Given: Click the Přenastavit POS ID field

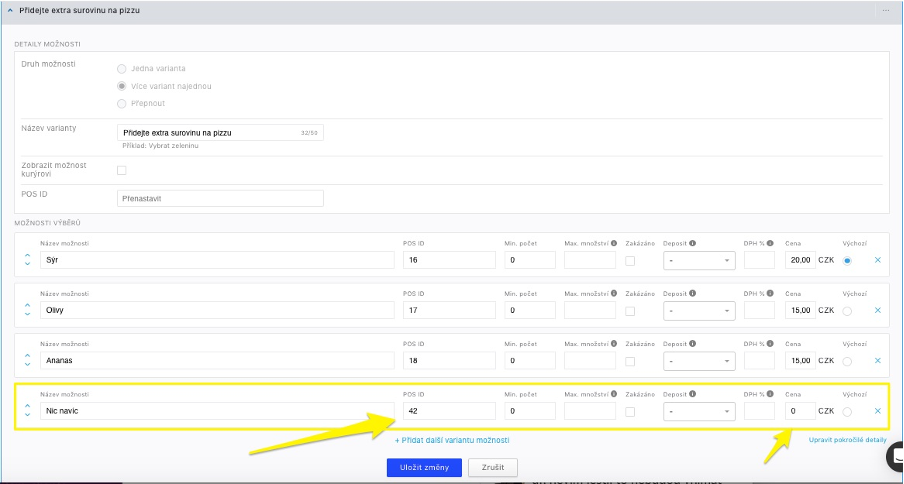Looking at the screenshot, I should [x=220, y=198].
